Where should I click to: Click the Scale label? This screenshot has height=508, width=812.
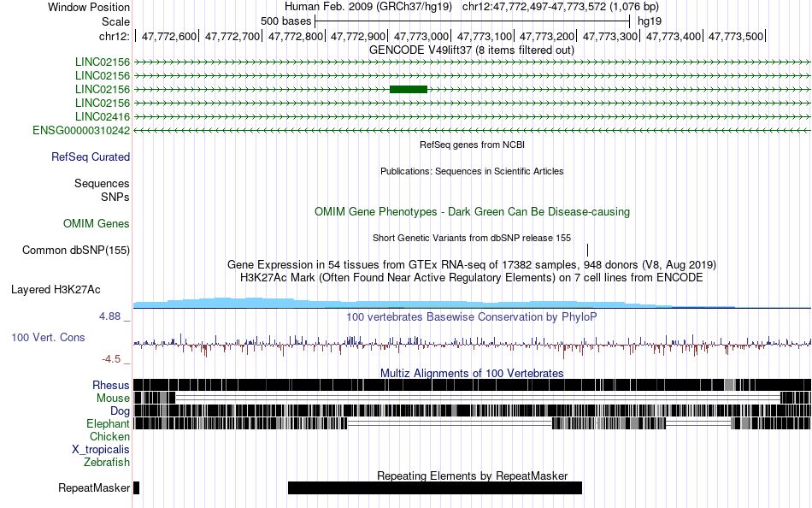[x=115, y=21]
